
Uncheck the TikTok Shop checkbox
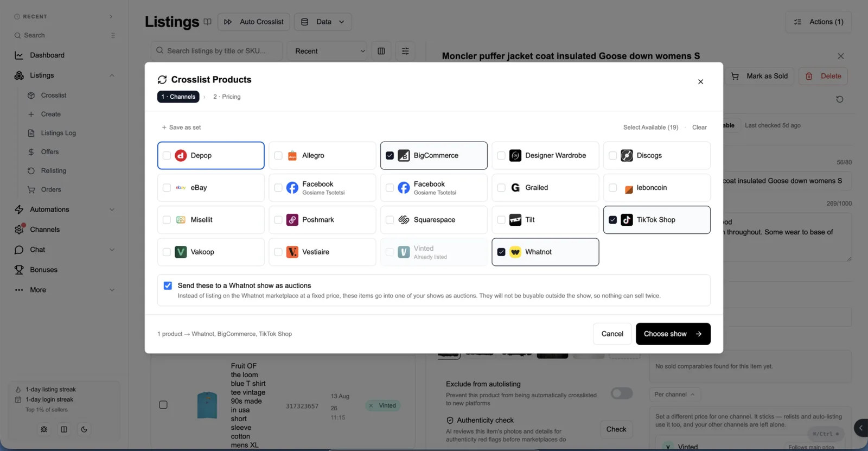(x=612, y=220)
